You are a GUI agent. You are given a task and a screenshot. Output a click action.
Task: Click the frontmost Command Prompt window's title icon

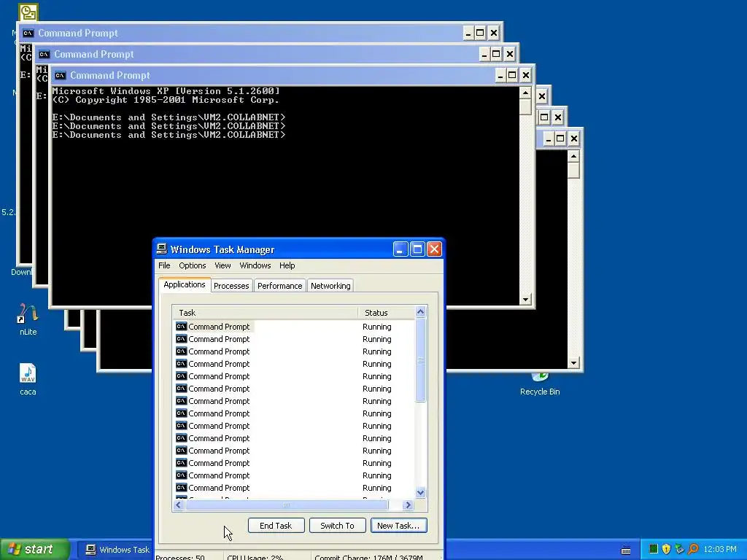(x=60, y=75)
